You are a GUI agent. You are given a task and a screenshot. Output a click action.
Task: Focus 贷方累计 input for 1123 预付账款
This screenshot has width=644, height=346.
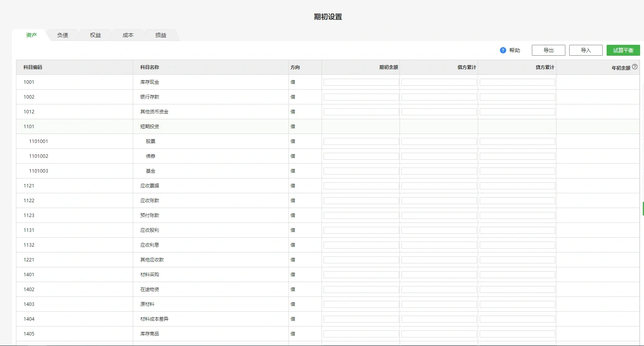(517, 215)
